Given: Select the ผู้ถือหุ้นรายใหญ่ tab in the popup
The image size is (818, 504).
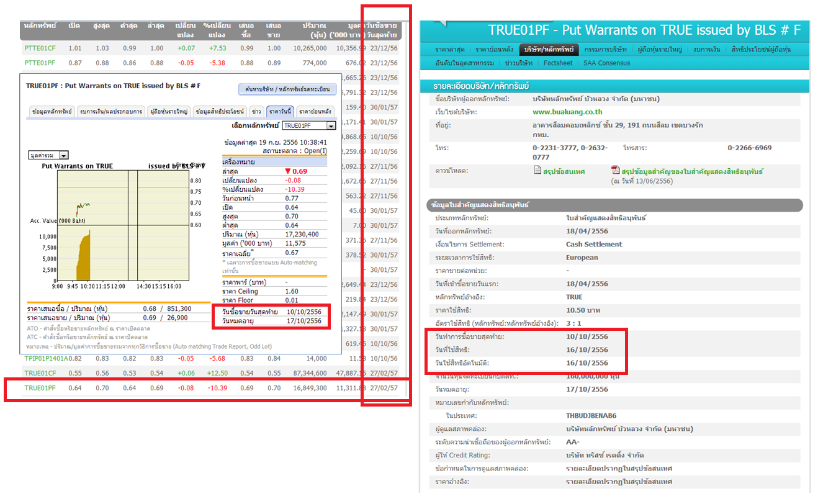Looking at the screenshot, I should 168,112.
